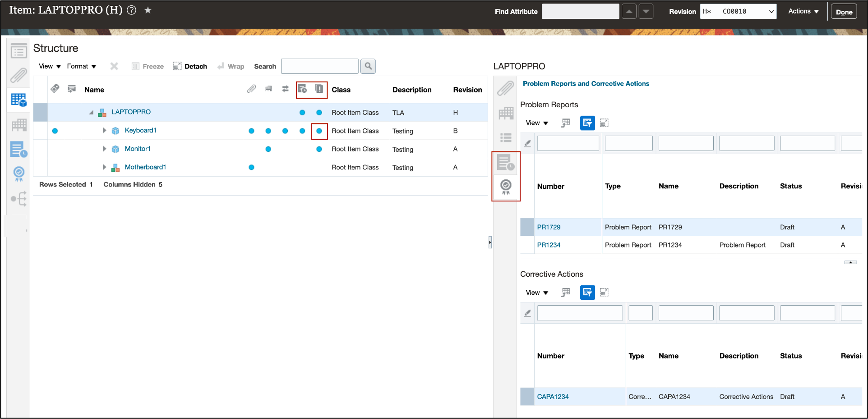Detach the Corrective Actions table

[604, 292]
